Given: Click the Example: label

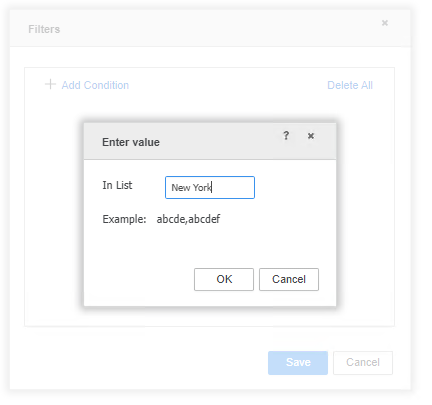Looking at the screenshot, I should [124, 219].
